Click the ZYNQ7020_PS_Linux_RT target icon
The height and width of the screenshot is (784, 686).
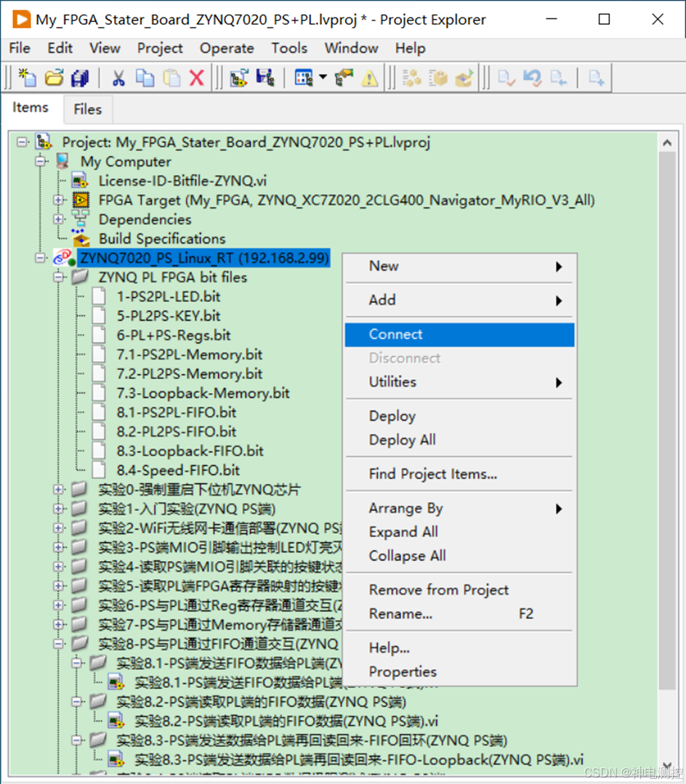tap(64, 257)
